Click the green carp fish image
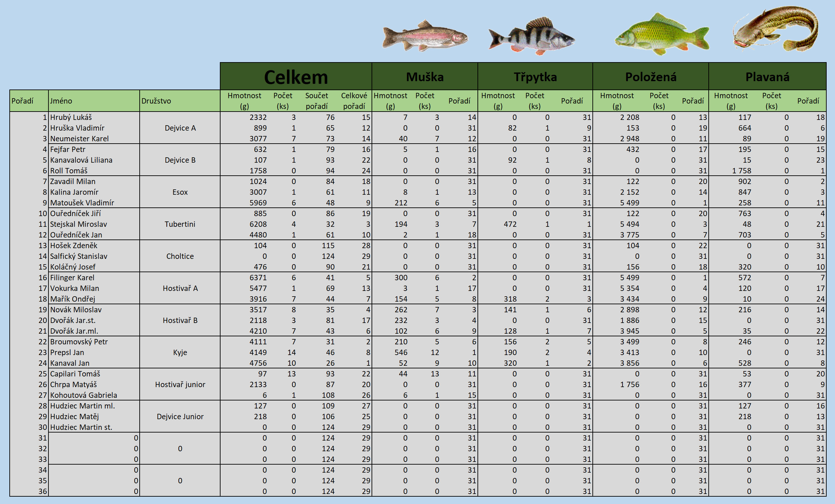 [x=662, y=34]
